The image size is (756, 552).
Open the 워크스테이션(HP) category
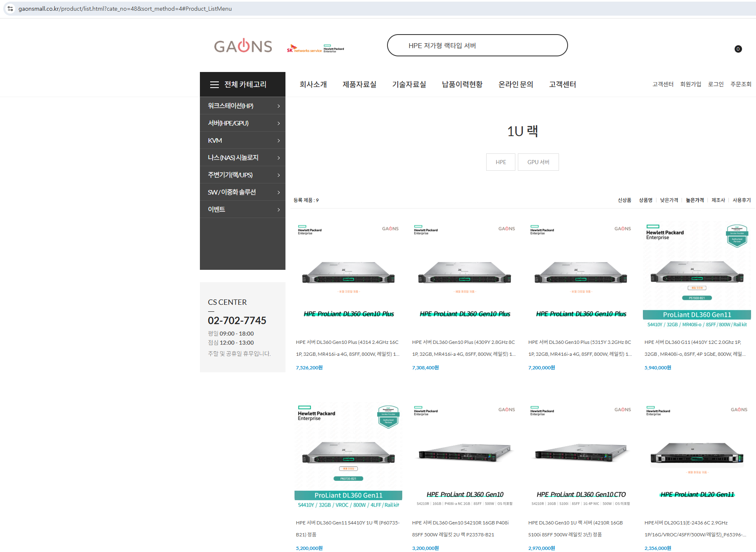click(231, 106)
